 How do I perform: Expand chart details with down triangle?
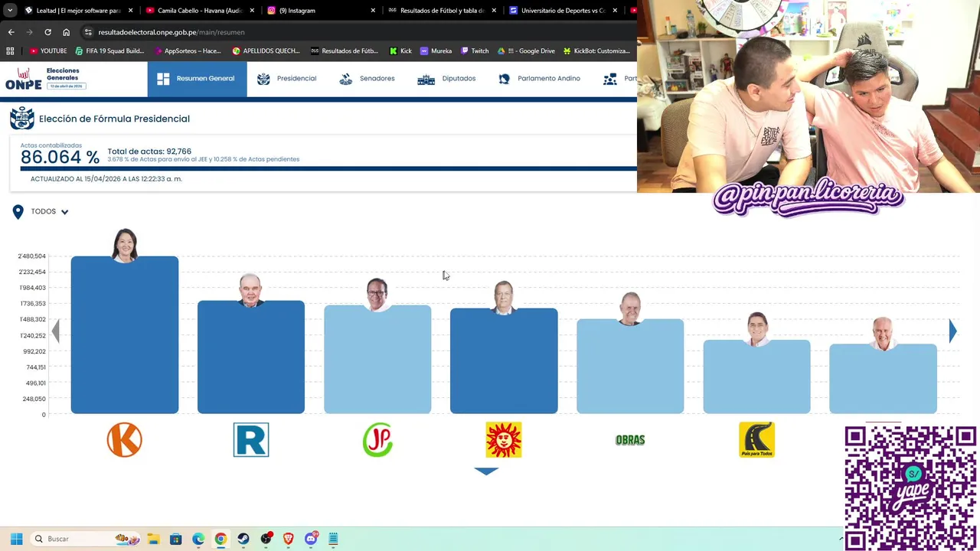click(x=486, y=471)
